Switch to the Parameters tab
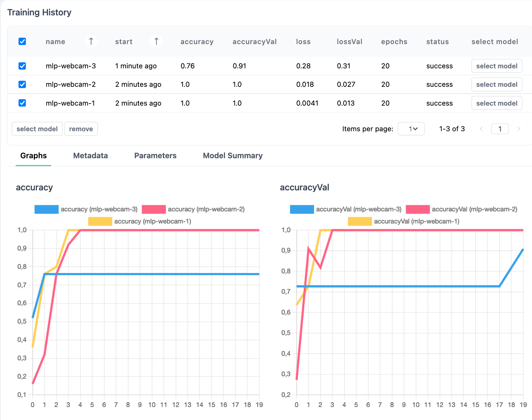 (155, 155)
